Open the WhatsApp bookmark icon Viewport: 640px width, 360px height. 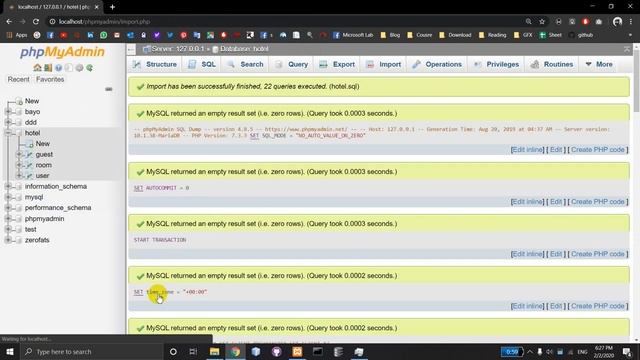[104, 35]
